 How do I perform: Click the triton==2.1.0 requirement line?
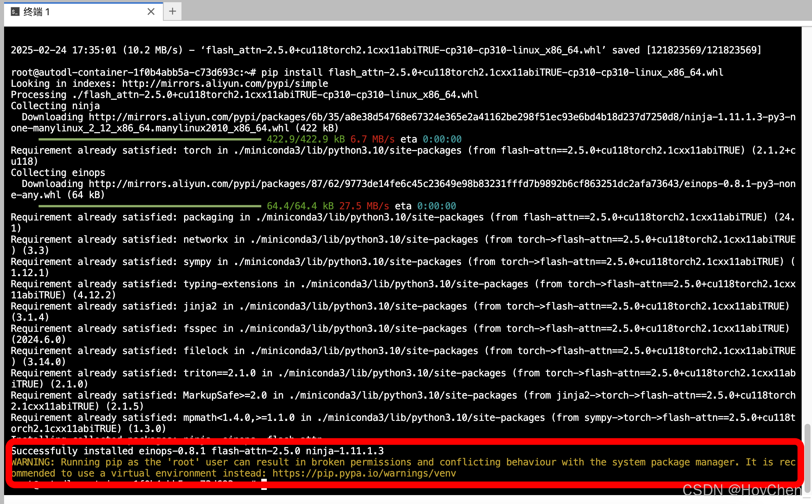tap(219, 373)
